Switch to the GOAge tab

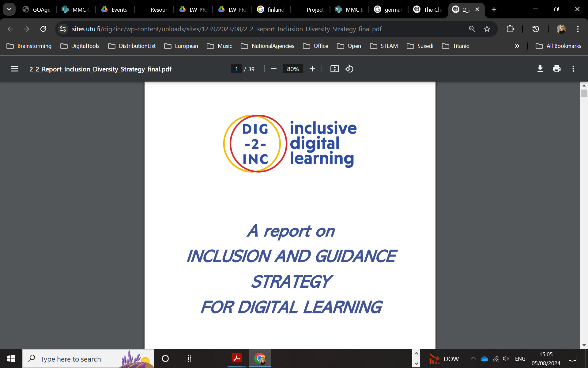pyautogui.click(x=37, y=10)
